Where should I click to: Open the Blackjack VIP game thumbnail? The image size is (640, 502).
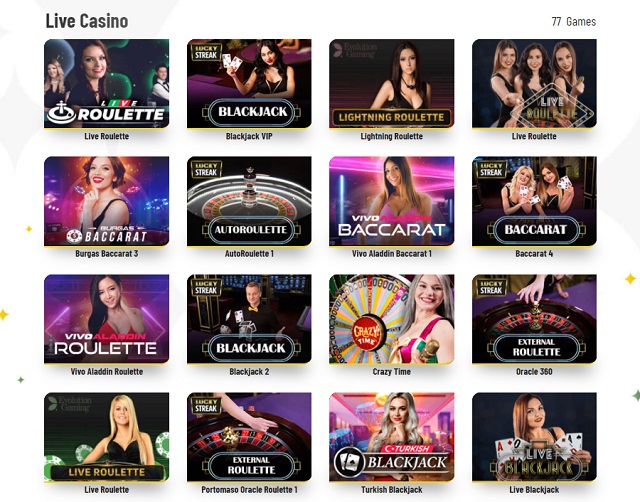click(x=249, y=84)
